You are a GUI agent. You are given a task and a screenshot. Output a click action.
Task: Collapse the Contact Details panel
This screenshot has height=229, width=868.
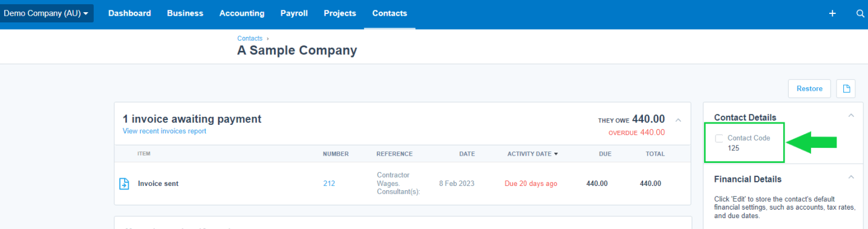coord(851,115)
